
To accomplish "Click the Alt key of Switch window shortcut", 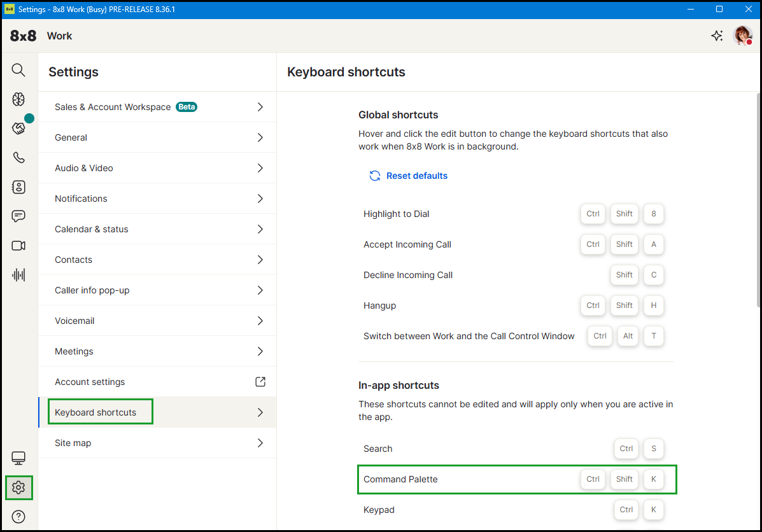I will tap(628, 336).
